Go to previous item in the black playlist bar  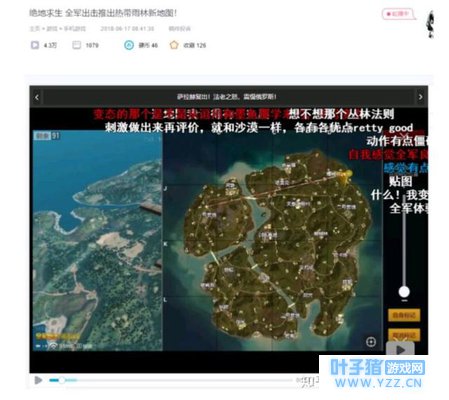(x=37, y=97)
